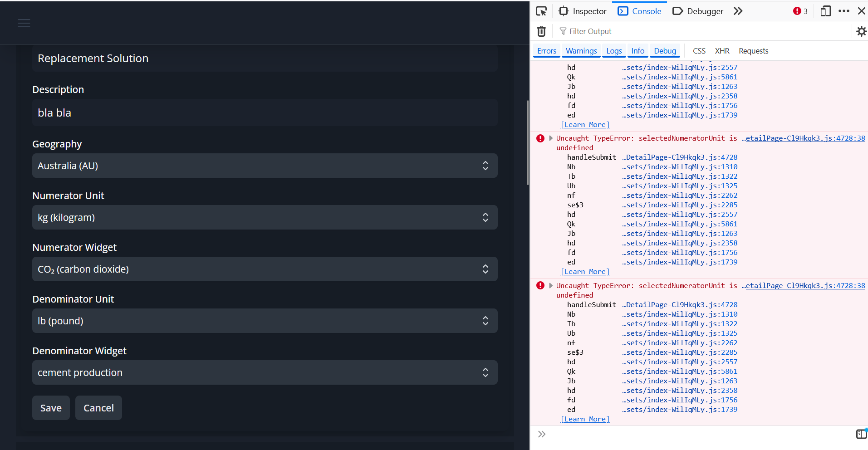Image resolution: width=868 pixels, height=450 pixels.
Task: Open the Denominator Widget dropdown
Action: click(265, 372)
